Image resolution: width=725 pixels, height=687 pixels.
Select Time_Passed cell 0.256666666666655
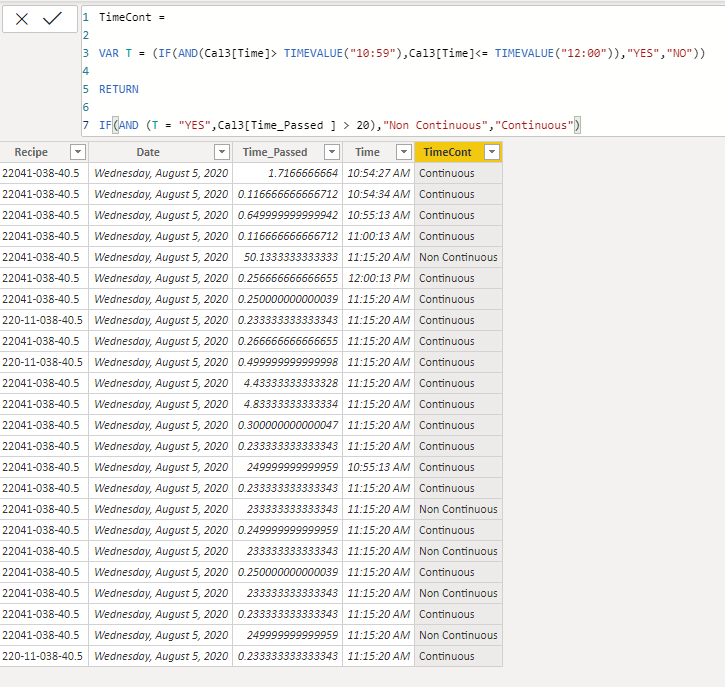point(288,278)
